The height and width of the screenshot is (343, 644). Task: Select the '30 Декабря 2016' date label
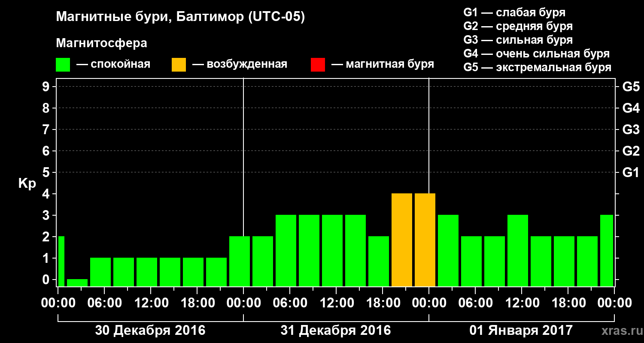point(150,331)
